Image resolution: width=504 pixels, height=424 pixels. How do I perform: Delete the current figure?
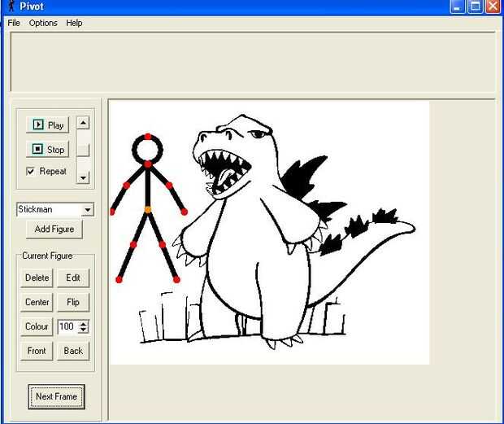[x=37, y=278]
